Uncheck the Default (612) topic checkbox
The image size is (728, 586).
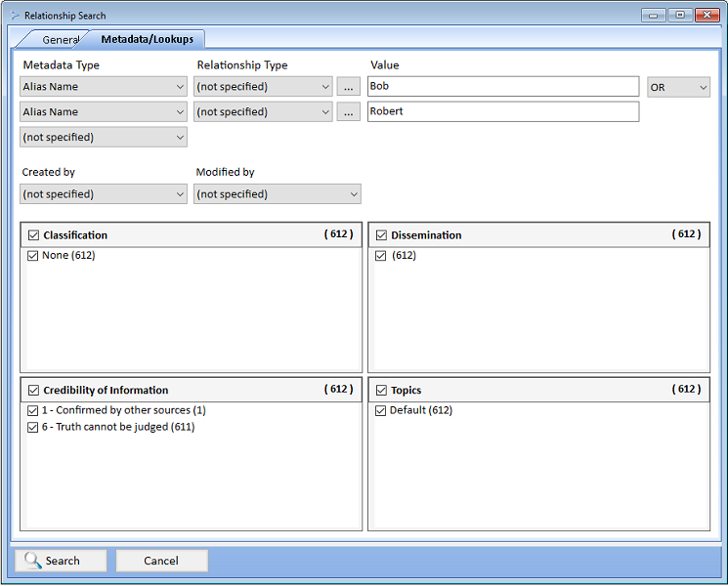pyautogui.click(x=381, y=410)
